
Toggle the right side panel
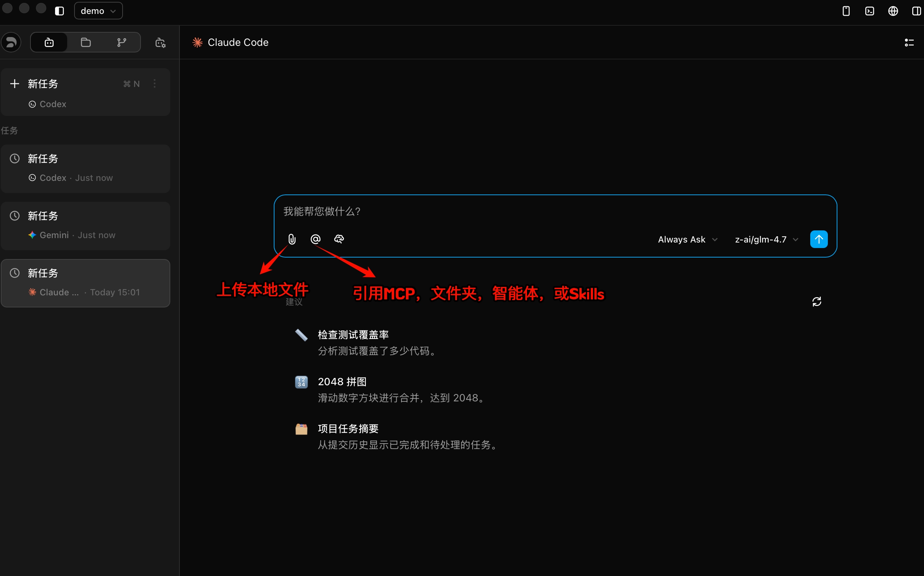coord(916,11)
